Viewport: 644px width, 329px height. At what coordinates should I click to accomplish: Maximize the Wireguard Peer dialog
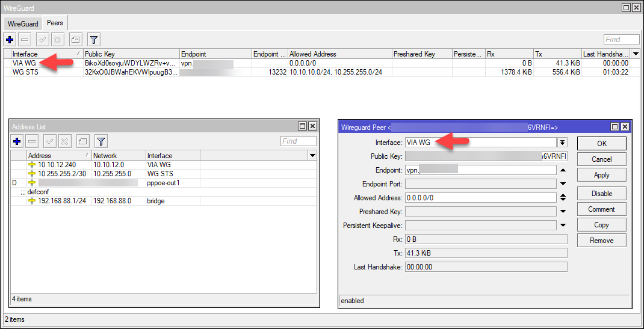click(615, 127)
